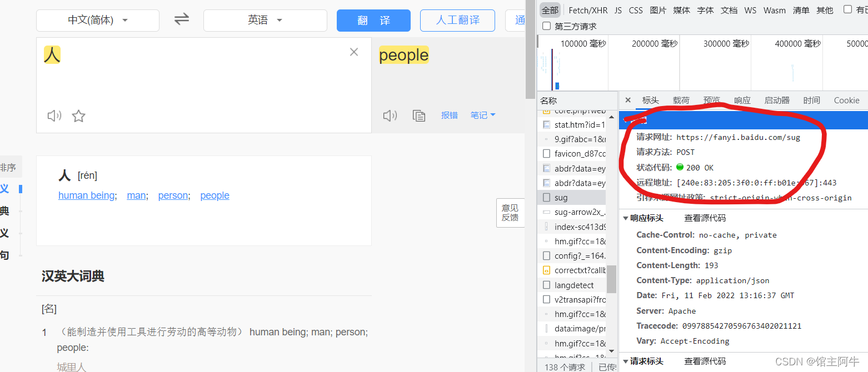
Task: Clear the input with the X button
Action: pyautogui.click(x=354, y=52)
